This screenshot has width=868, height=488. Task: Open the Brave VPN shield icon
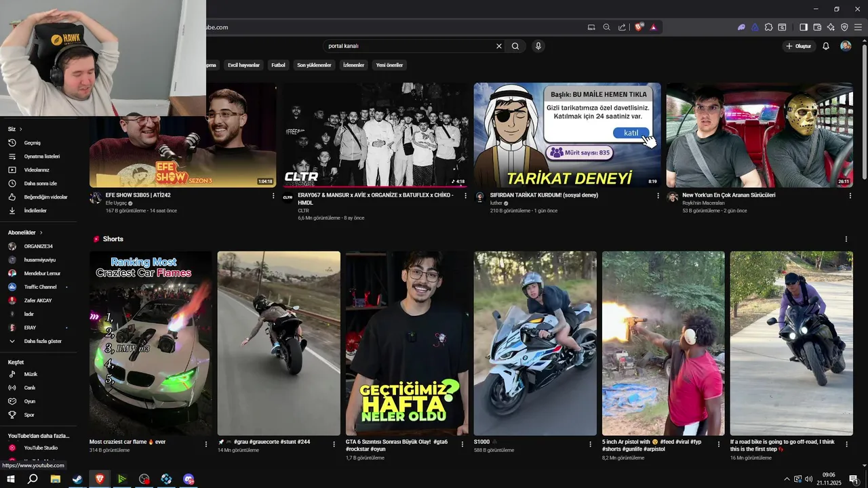pos(844,27)
